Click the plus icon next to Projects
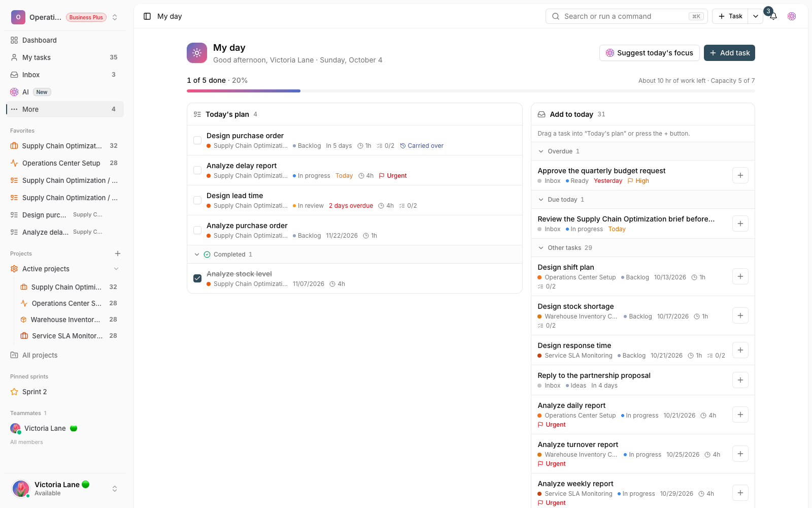Screen dimensions: 812x508 (118, 253)
